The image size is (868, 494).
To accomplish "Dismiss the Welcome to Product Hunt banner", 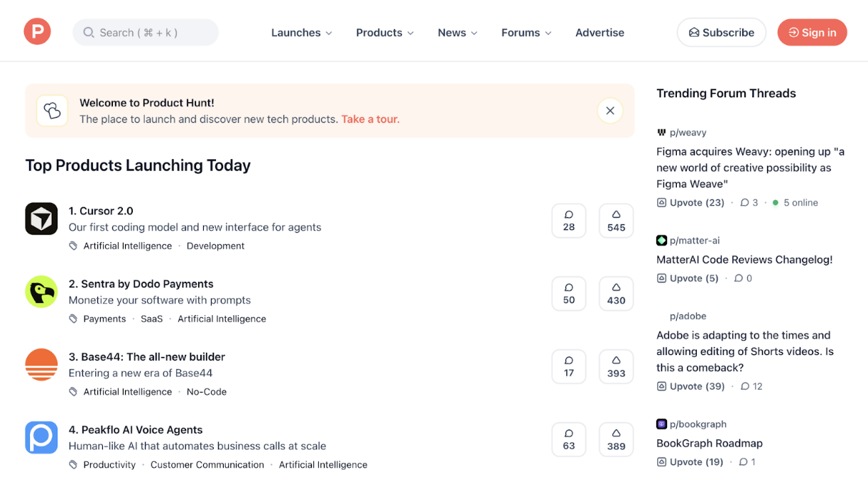I will pos(609,111).
